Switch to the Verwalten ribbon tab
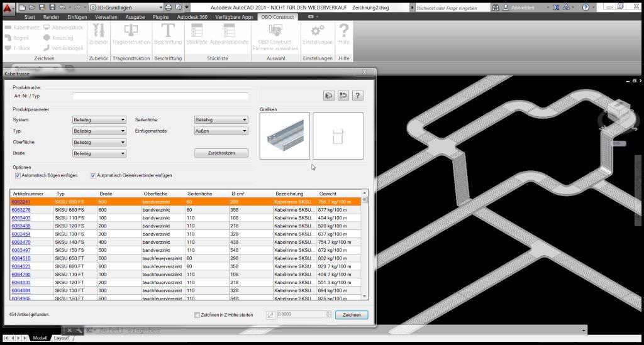Screen dimensions: 644x345 pyautogui.click(x=106, y=17)
